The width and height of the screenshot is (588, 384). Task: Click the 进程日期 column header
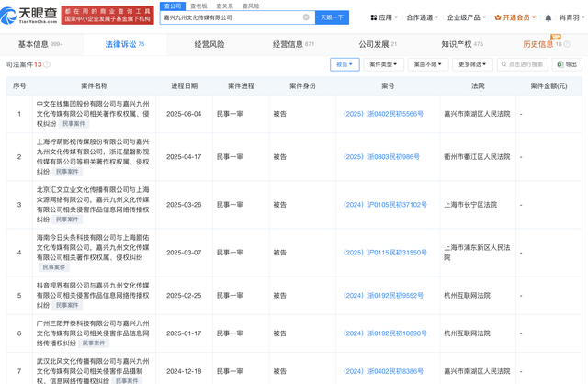pyautogui.click(x=184, y=85)
